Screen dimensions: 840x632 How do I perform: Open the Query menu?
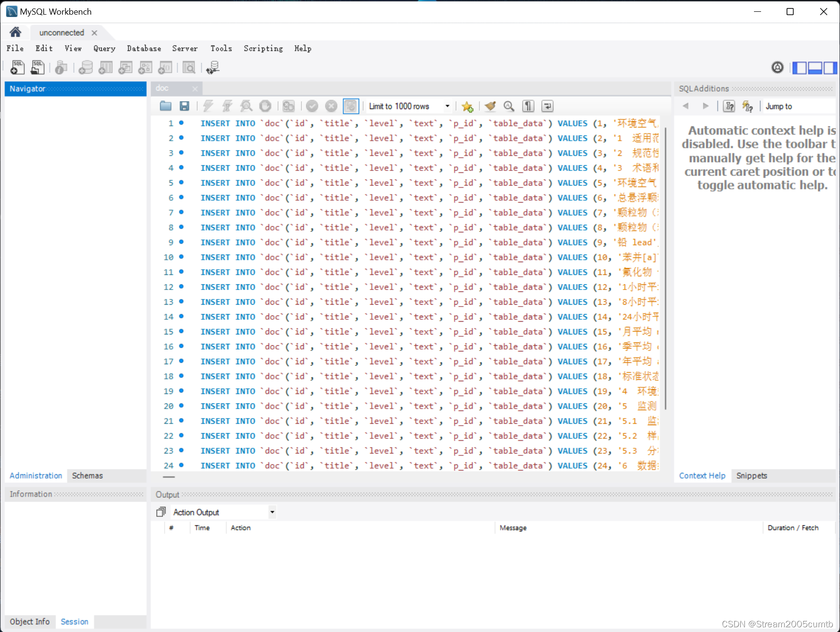click(x=104, y=48)
